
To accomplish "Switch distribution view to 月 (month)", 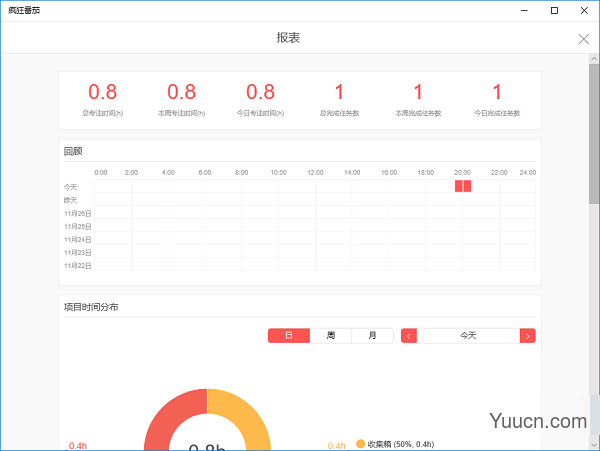I will 372,335.
